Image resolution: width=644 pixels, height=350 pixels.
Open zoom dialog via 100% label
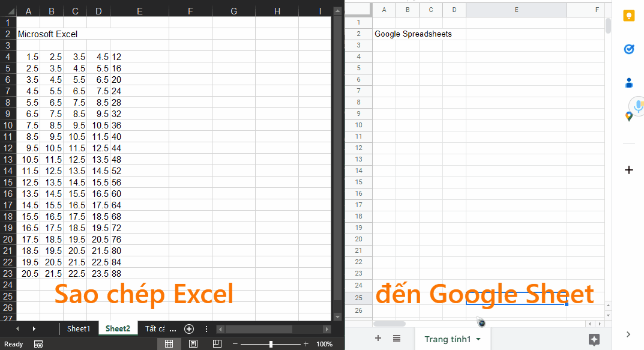click(324, 344)
